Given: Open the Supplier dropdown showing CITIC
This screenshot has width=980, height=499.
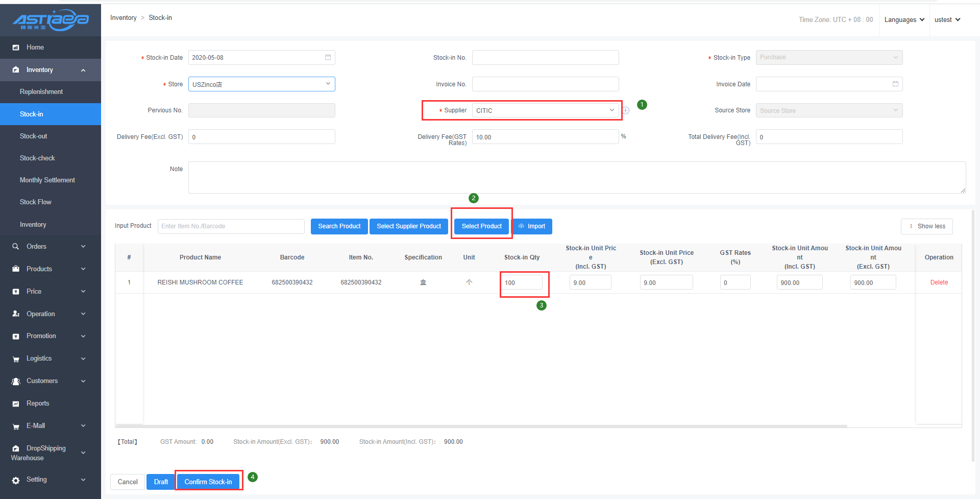Looking at the screenshot, I should click(545, 110).
